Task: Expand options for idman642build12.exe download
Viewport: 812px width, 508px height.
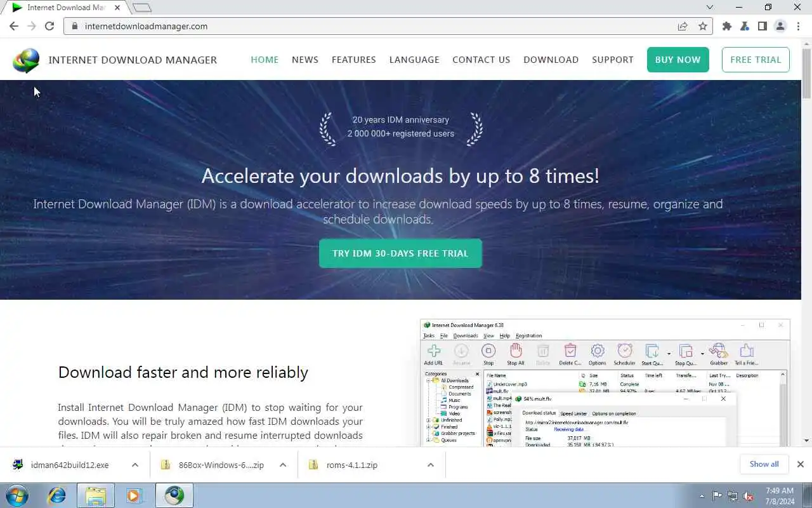Action: point(135,465)
